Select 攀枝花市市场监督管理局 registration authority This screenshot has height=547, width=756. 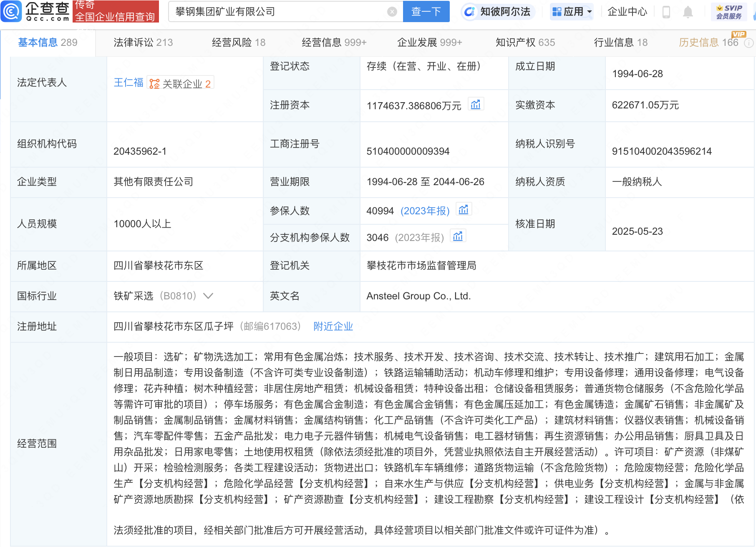421,266
